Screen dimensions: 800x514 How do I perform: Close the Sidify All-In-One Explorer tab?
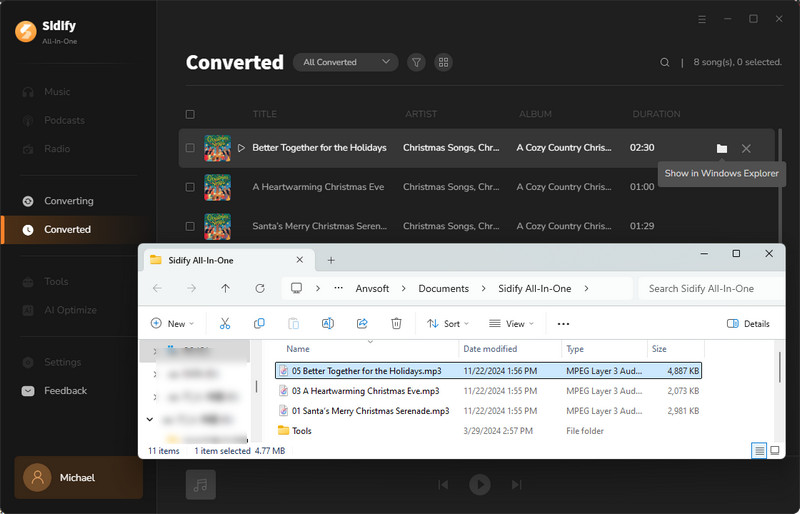[x=300, y=260]
